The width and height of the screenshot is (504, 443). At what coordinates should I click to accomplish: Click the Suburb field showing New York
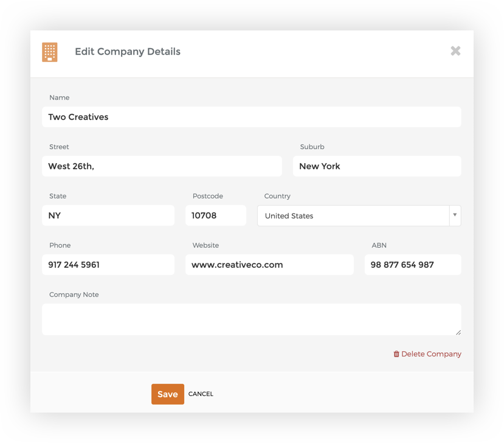(377, 166)
